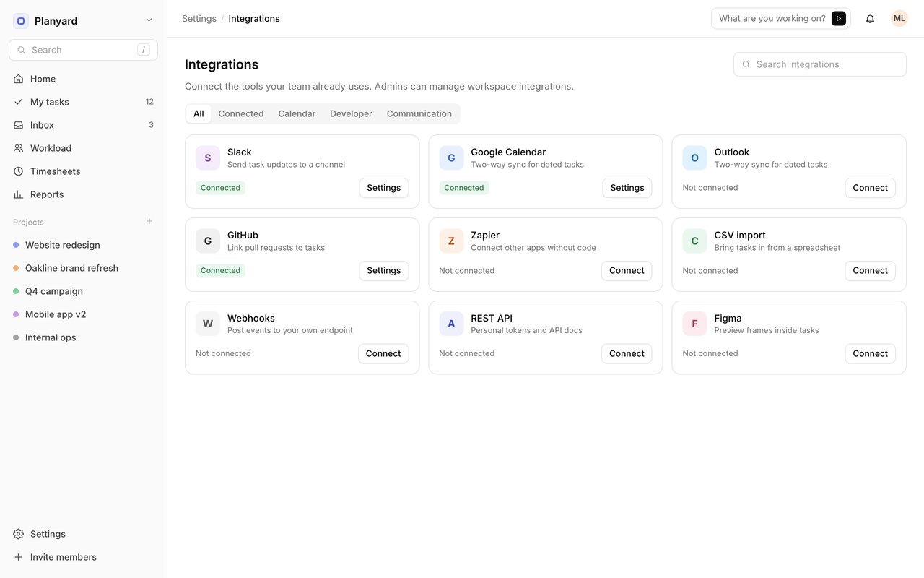Screen dimensions: 924x578
Task: Click the Outlook O icon
Action: pos(694,158)
